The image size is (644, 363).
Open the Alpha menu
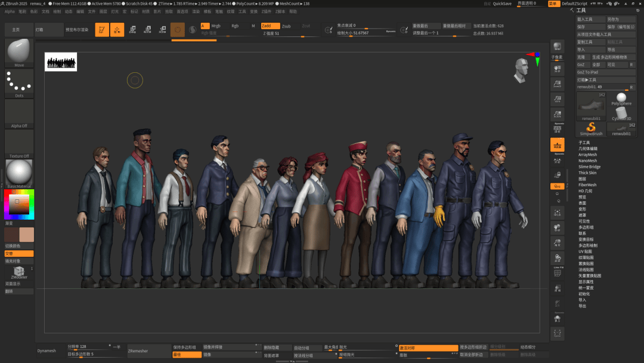10,11
